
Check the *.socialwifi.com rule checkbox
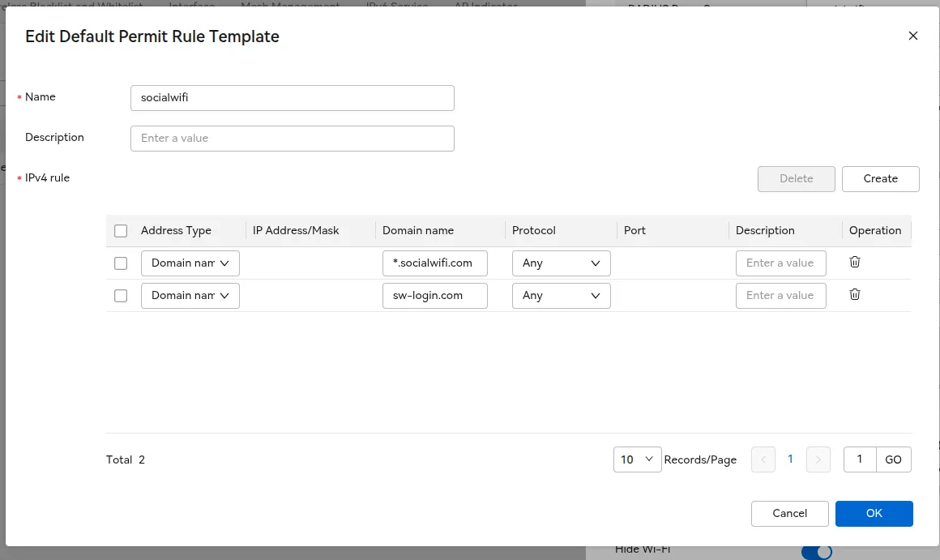[x=121, y=263]
